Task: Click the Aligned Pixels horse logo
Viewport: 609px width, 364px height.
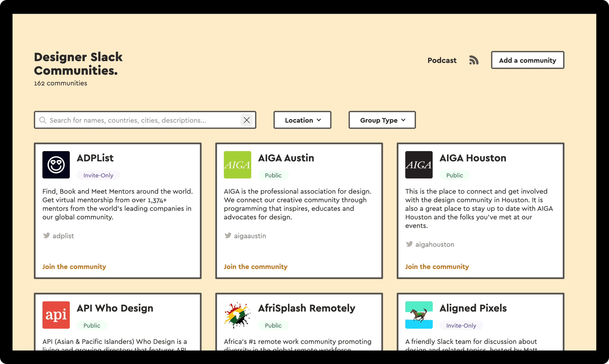Action: (419, 315)
